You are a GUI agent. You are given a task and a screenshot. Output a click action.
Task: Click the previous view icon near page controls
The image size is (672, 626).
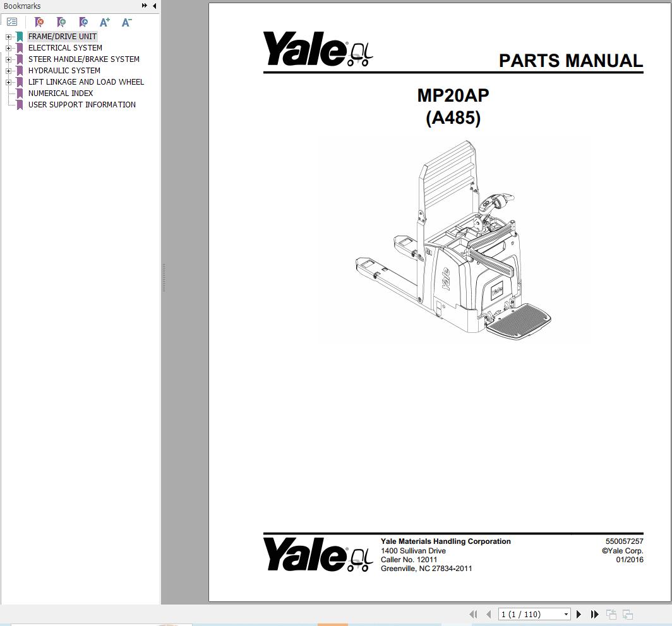click(x=611, y=614)
